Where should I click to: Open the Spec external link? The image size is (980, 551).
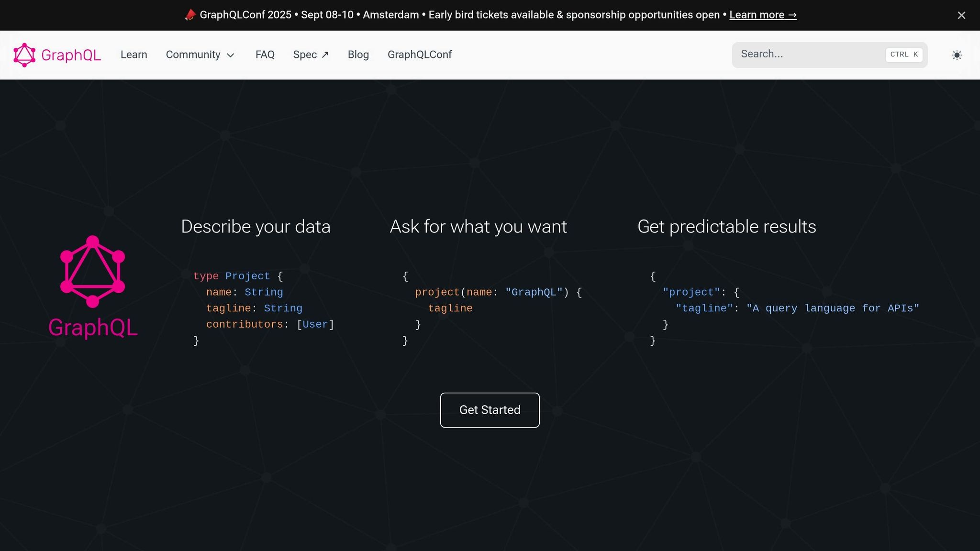click(x=311, y=55)
